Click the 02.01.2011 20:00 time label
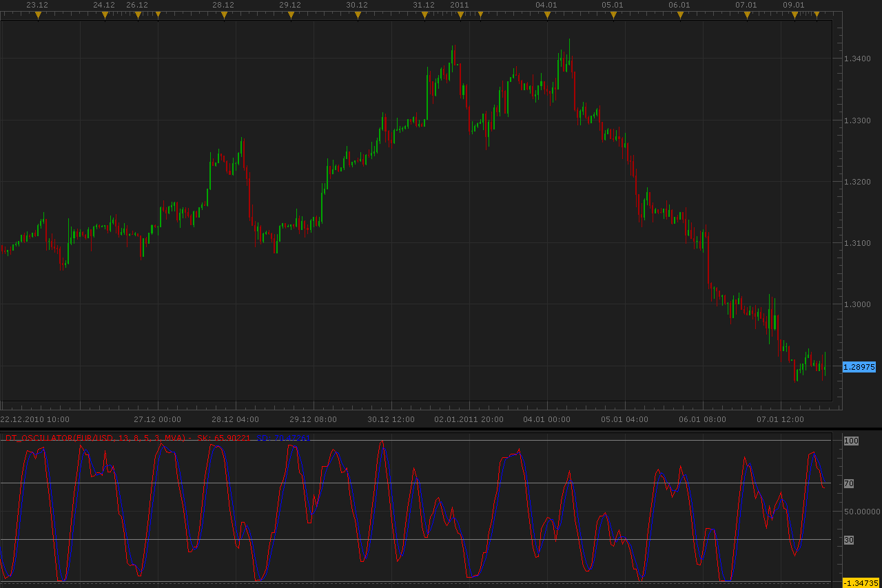 click(469, 419)
